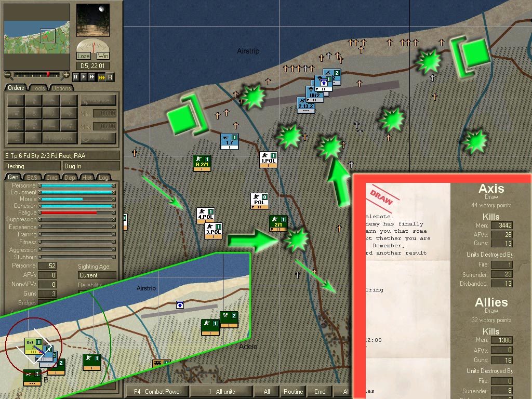
Task: Open the F4 - Combat Power filter
Action: point(157,392)
